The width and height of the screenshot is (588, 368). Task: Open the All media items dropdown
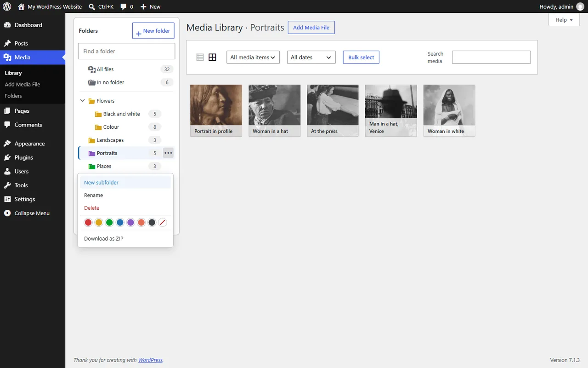[x=253, y=57]
